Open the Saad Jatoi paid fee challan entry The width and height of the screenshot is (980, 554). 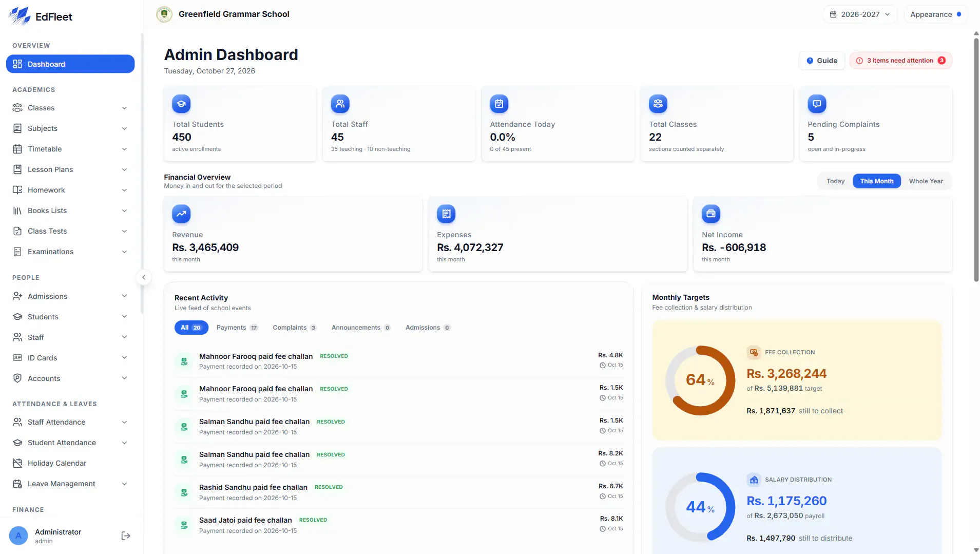(x=399, y=525)
